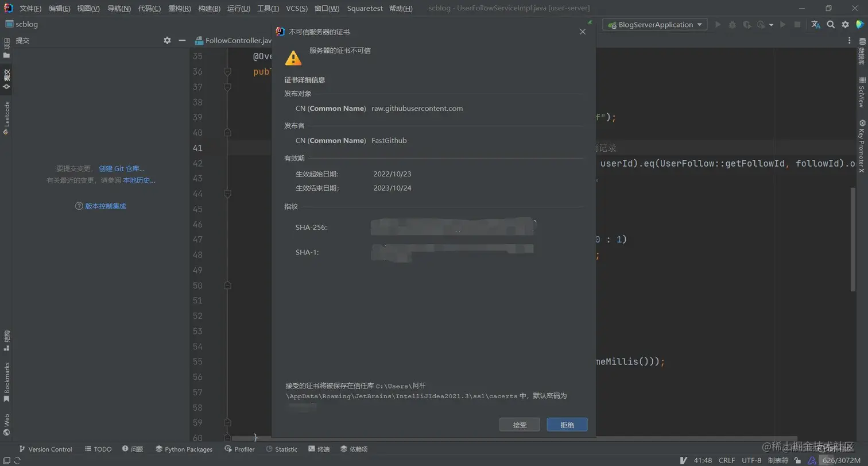Change UTF-8 file encoding in status bar

pos(751,460)
